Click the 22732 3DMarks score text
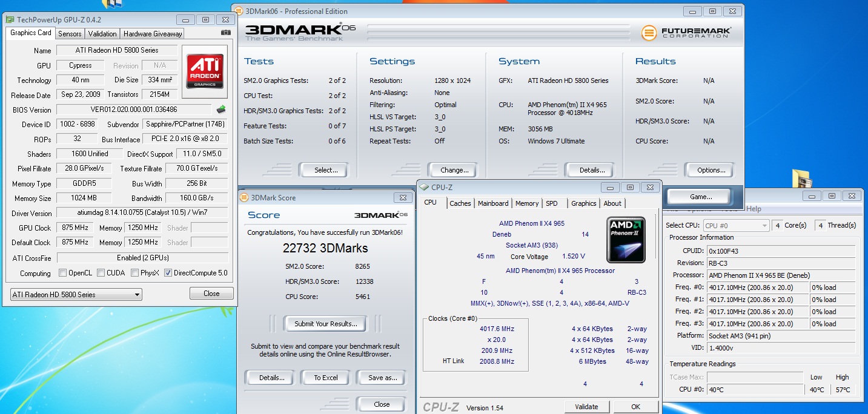The image size is (868, 414). pos(325,248)
